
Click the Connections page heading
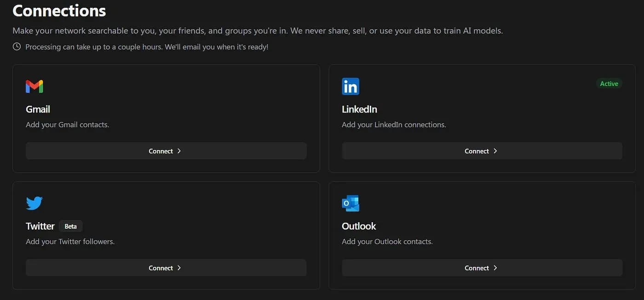(x=59, y=11)
